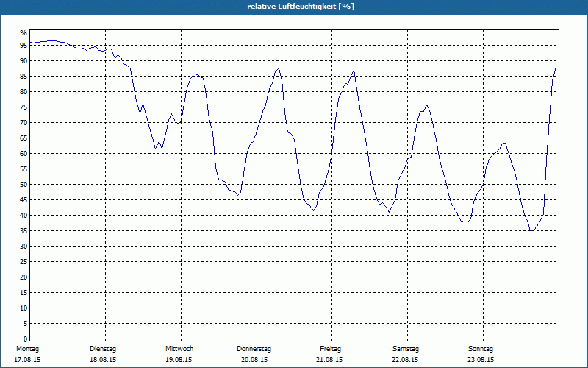Click the 'Mittwoch' day label
Viewport: 588px width, 368px height.
click(x=179, y=349)
